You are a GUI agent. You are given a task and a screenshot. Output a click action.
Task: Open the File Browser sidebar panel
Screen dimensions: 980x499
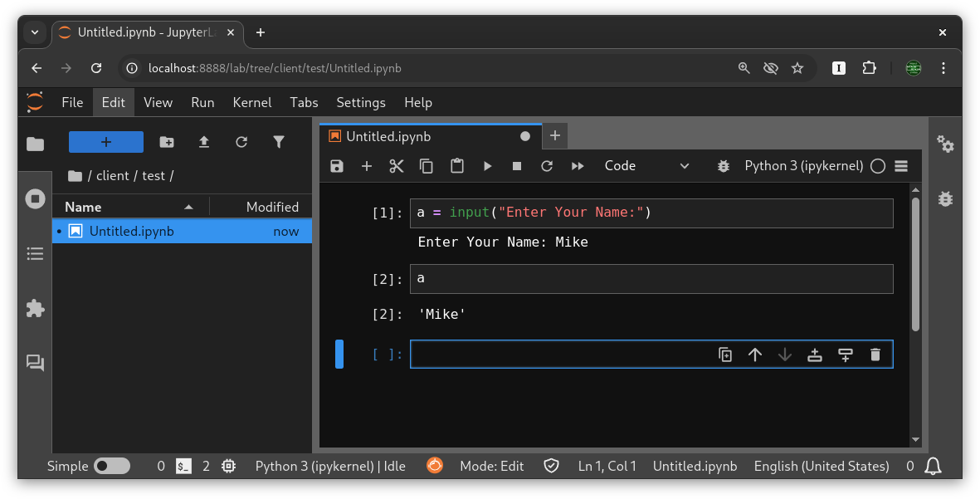(x=35, y=144)
